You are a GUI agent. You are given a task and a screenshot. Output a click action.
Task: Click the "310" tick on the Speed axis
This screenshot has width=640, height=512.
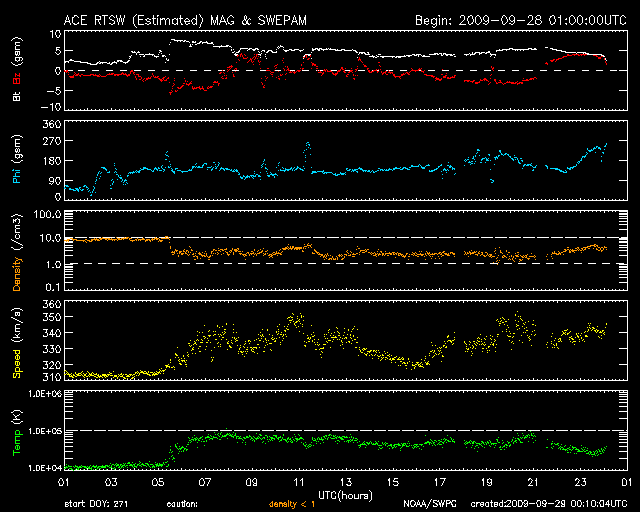(52, 376)
